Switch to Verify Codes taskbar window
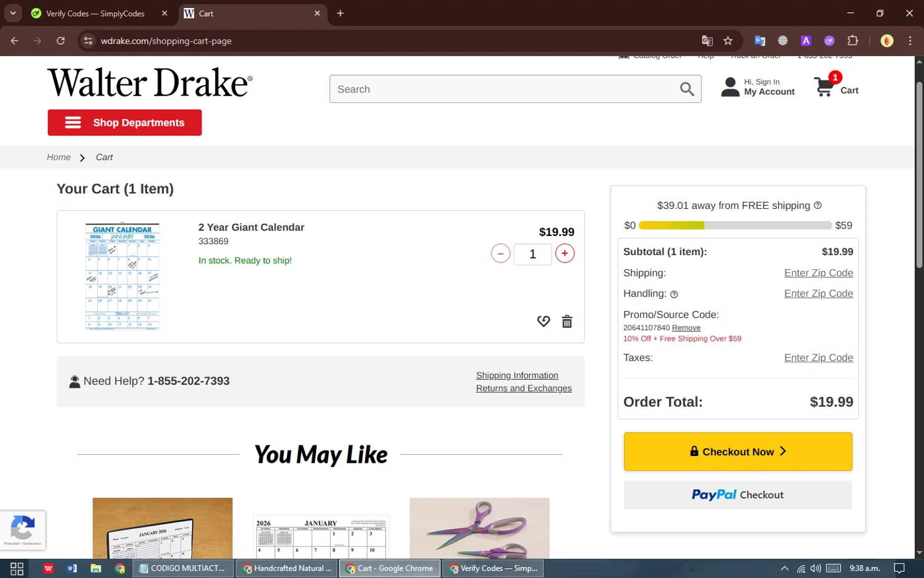 pyautogui.click(x=493, y=569)
